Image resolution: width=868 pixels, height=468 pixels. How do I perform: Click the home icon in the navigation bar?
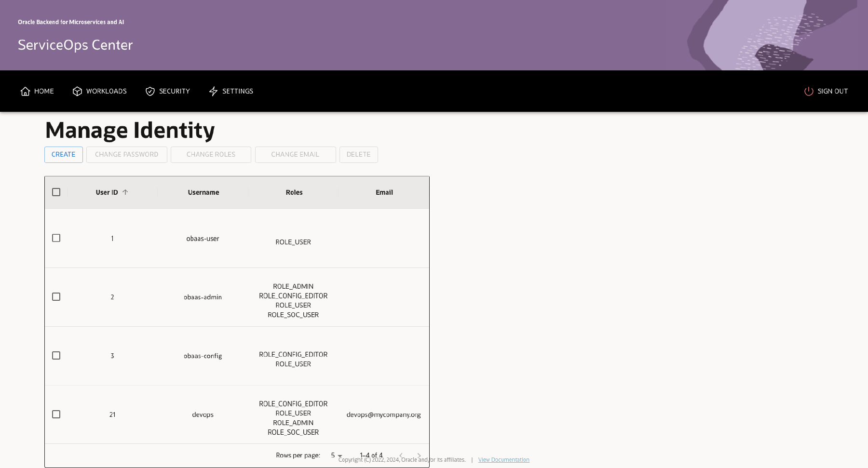pos(26,91)
